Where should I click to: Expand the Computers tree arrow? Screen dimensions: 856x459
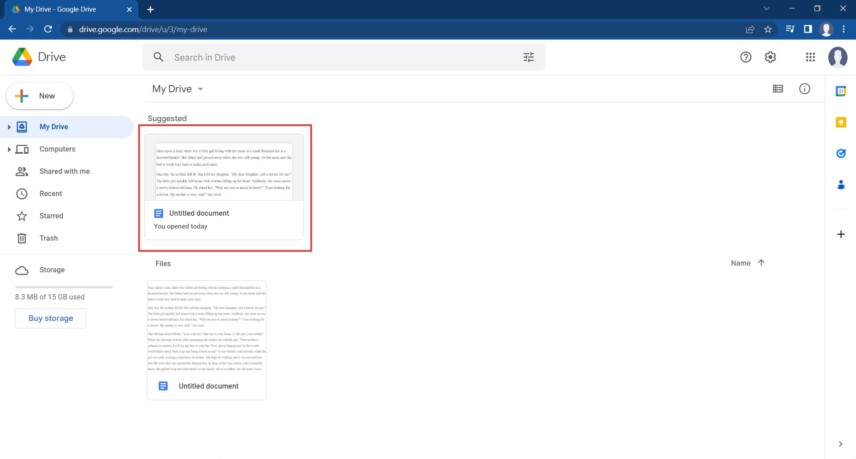(9, 149)
